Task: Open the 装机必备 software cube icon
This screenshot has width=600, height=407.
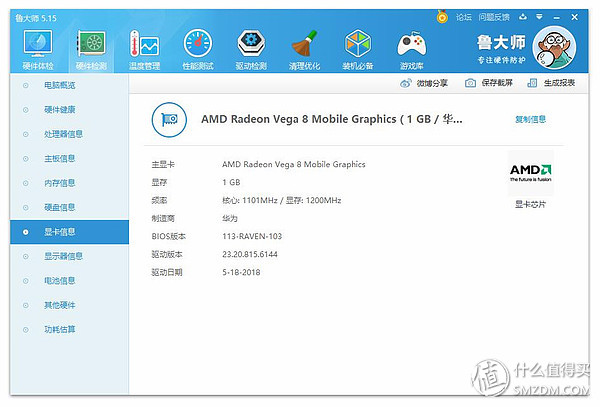Action: tap(358, 49)
